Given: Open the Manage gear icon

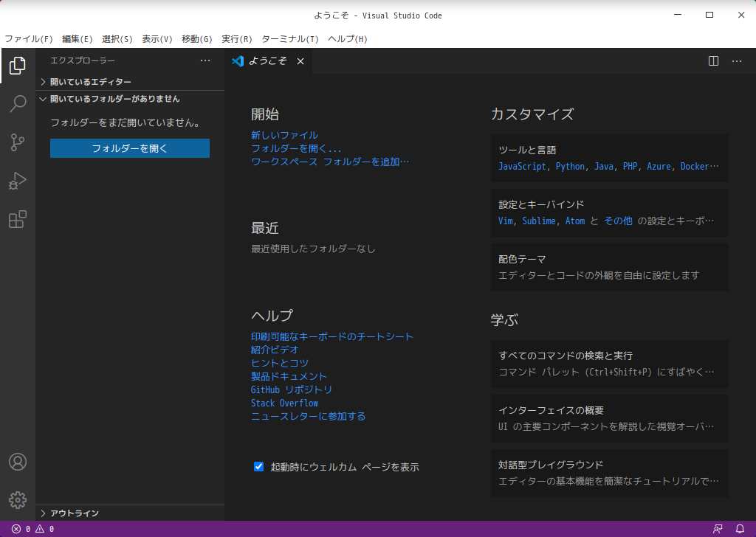Looking at the screenshot, I should 18,500.
